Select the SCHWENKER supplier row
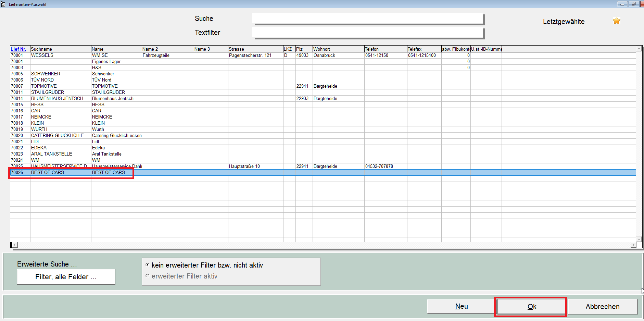The width and height of the screenshot is (644, 321). [323, 74]
